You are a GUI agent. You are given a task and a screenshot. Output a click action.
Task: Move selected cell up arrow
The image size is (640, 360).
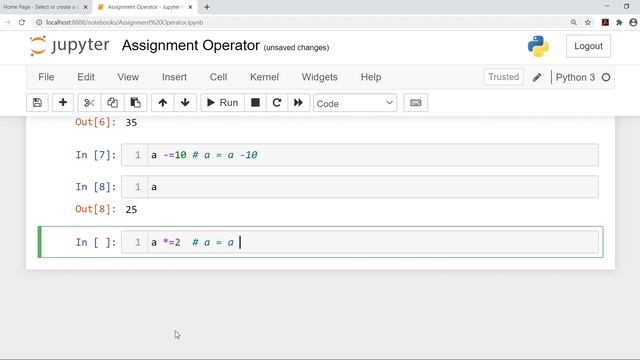(162, 102)
